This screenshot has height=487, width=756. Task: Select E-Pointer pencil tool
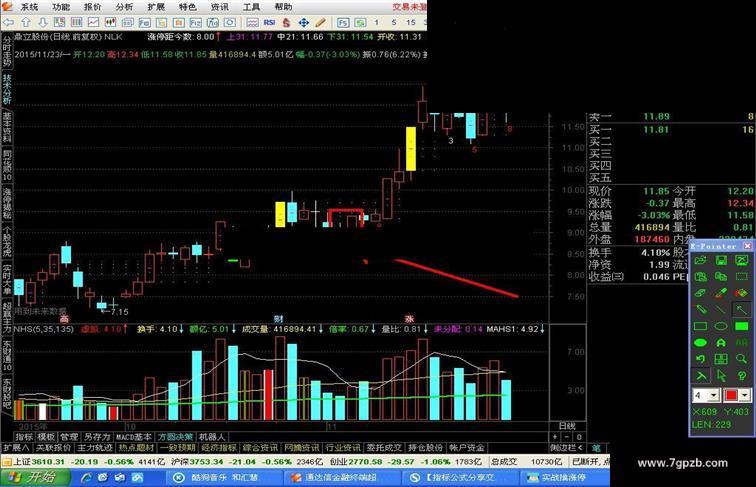701,309
